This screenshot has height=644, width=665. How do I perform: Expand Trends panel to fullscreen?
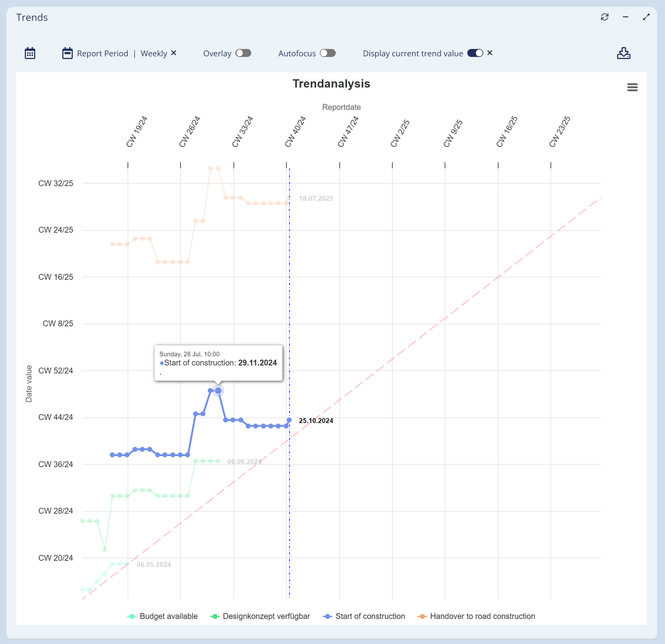[646, 17]
